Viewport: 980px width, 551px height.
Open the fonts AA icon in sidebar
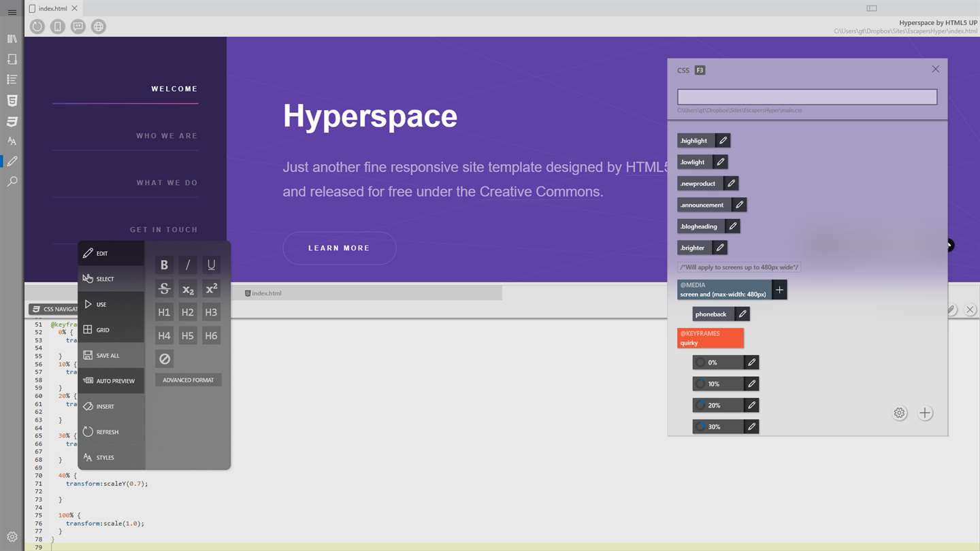[x=12, y=141]
